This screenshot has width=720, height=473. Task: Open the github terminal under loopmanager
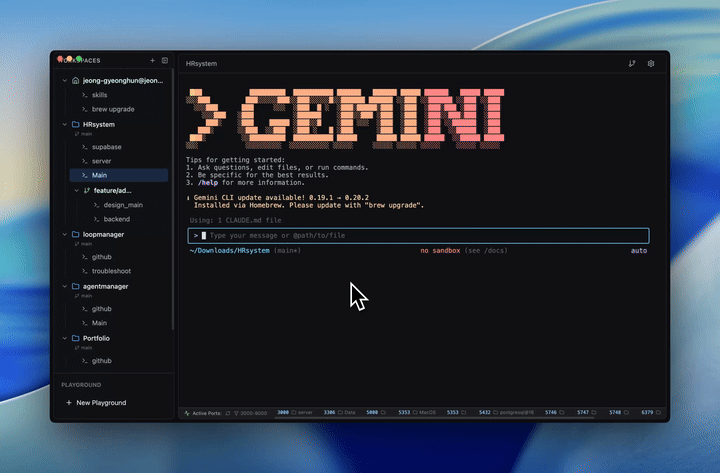click(x=118, y=257)
